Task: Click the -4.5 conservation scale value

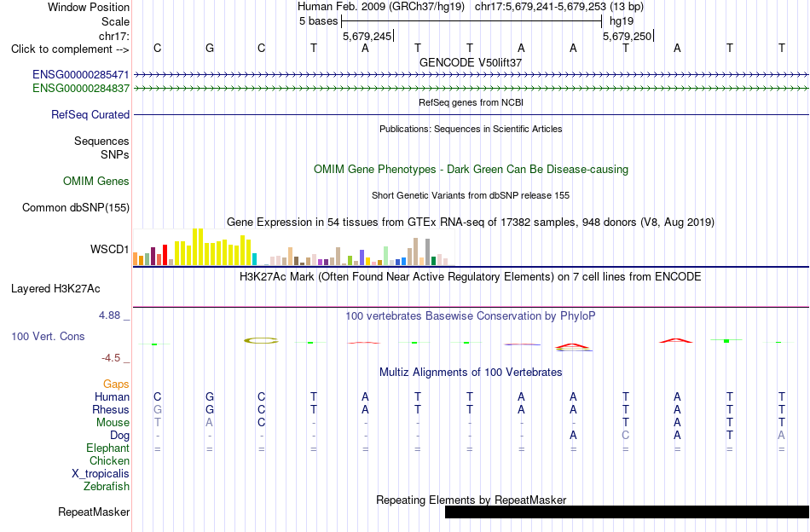Action: tap(111, 358)
